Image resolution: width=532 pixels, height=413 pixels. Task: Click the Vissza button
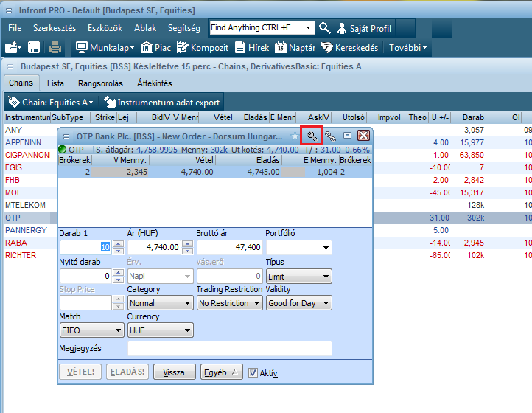(x=175, y=372)
